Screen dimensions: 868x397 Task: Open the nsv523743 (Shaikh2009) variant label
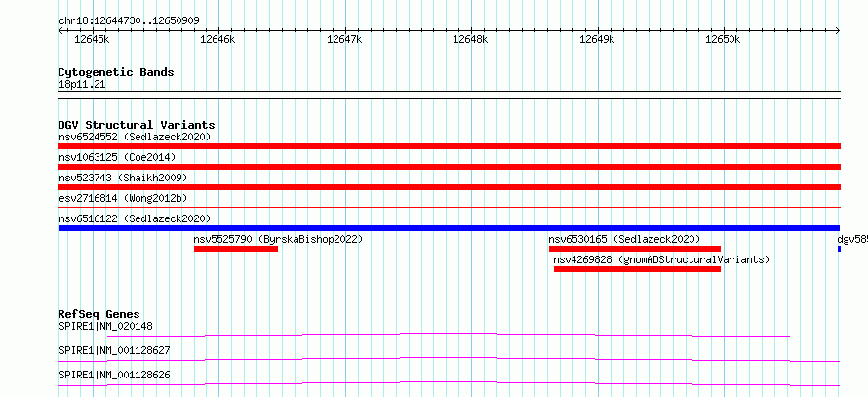(x=123, y=178)
